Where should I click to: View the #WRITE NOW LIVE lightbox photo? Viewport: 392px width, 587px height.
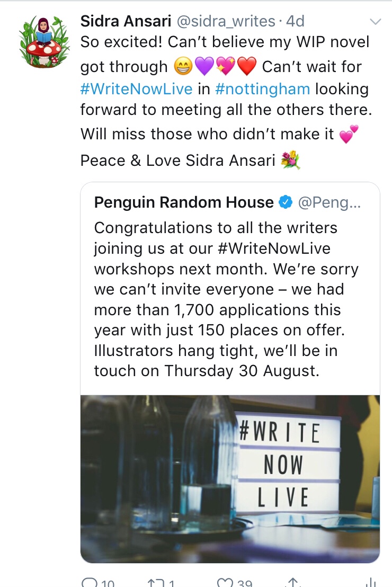[x=230, y=478]
